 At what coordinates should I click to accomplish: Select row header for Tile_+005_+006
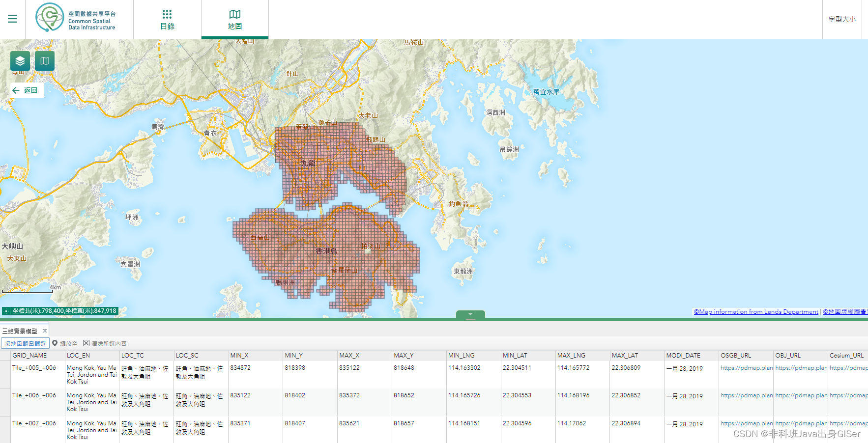5,375
